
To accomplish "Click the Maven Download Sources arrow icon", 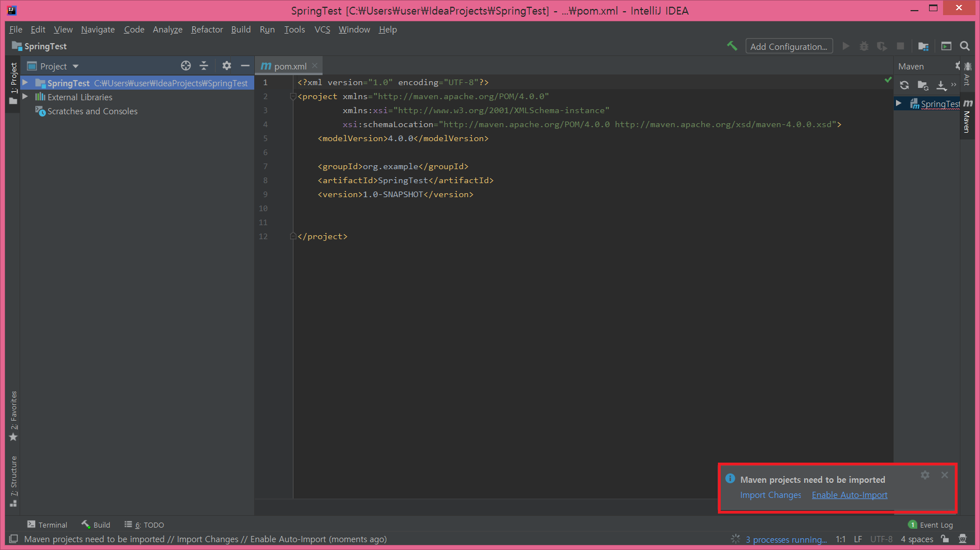I will click(x=941, y=85).
